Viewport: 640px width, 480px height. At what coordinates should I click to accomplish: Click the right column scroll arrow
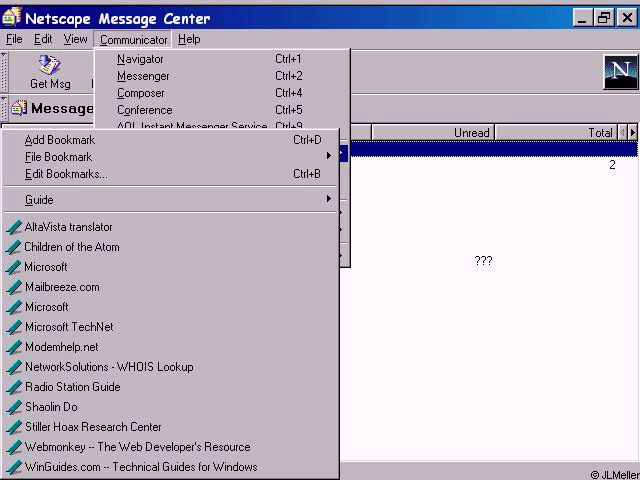[x=633, y=133]
